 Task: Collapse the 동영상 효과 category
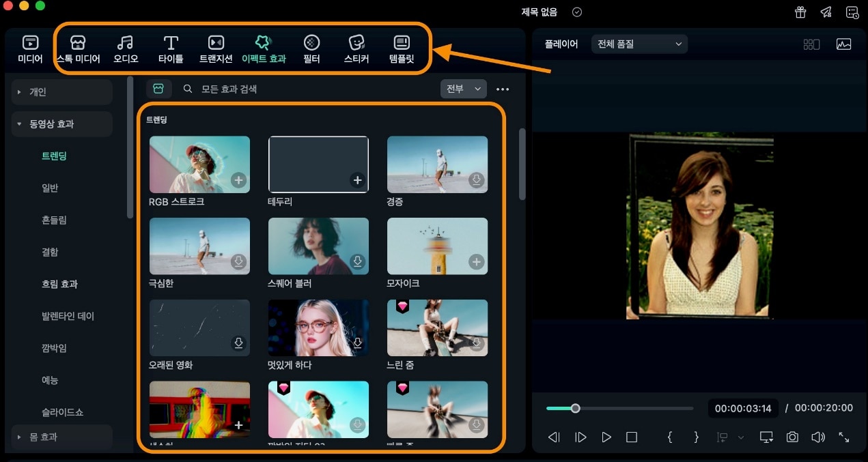pos(61,124)
